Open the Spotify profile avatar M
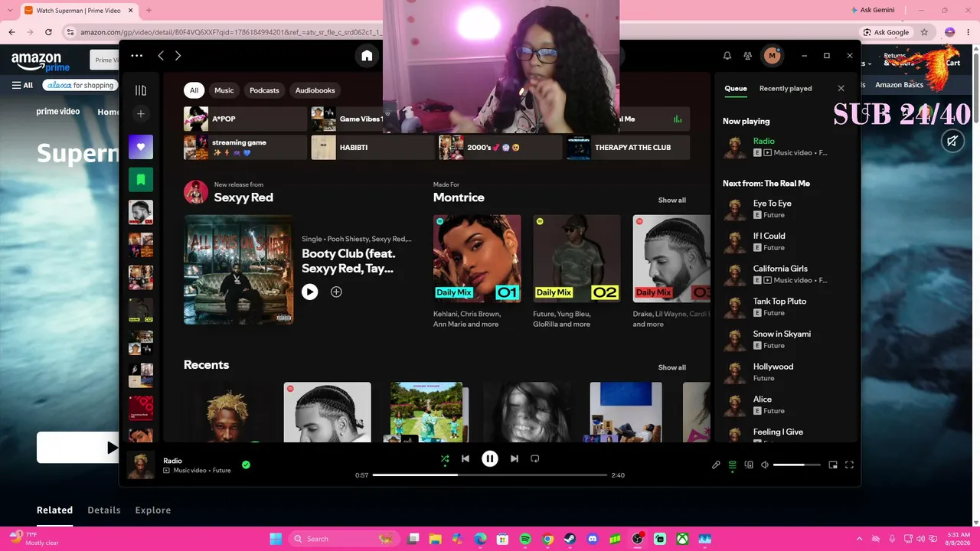 point(772,55)
